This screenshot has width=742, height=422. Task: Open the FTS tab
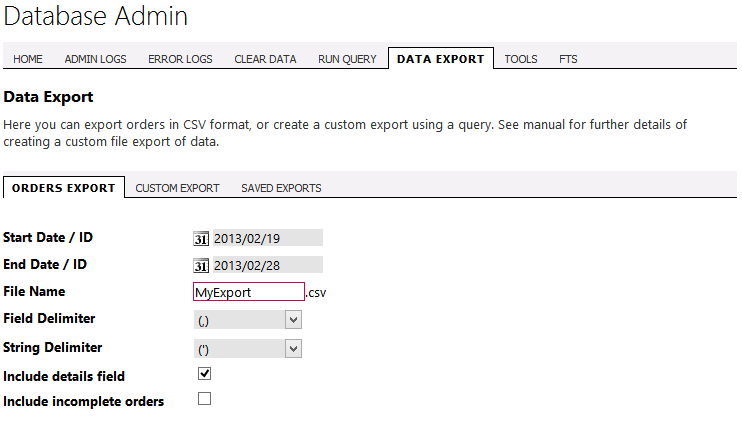pyautogui.click(x=568, y=59)
